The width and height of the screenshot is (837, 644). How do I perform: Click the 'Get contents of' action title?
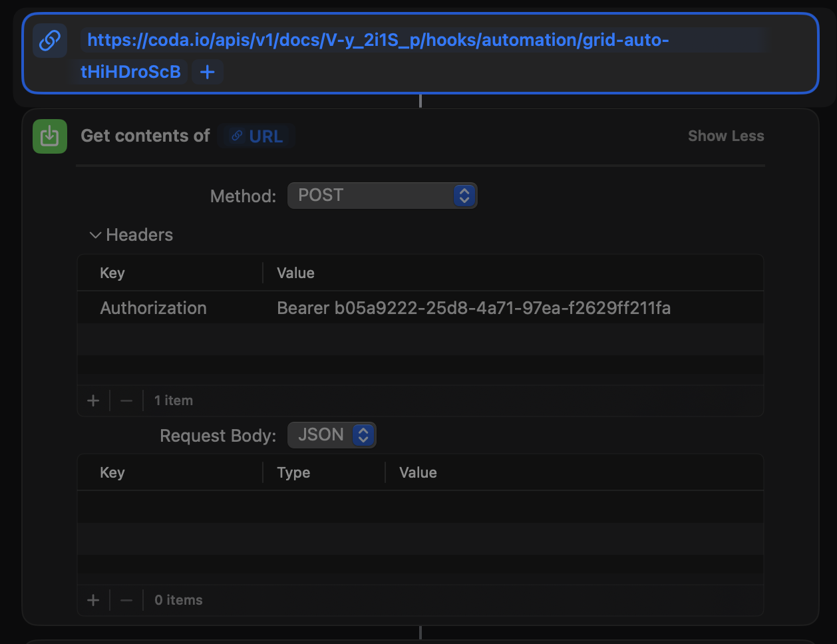click(x=145, y=136)
